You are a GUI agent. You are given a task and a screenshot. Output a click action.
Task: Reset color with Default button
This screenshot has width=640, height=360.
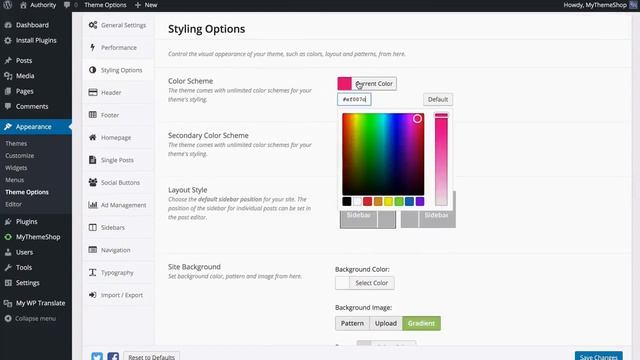coord(438,99)
